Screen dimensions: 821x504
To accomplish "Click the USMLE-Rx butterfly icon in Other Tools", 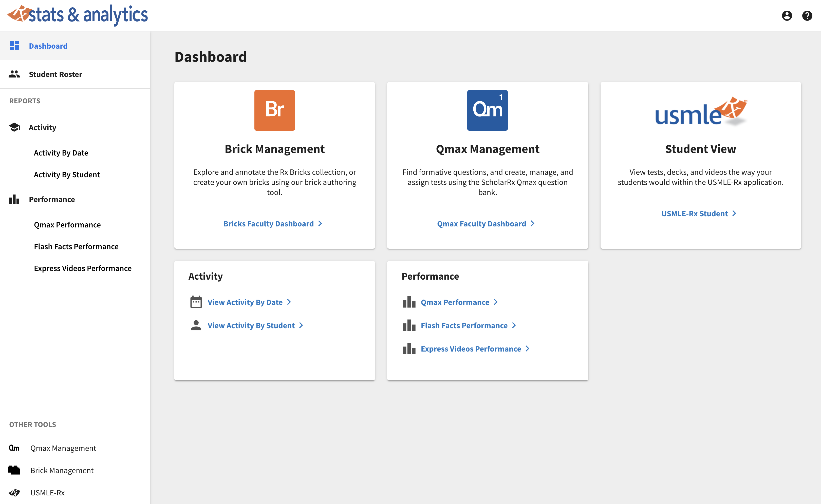I will coord(14,493).
